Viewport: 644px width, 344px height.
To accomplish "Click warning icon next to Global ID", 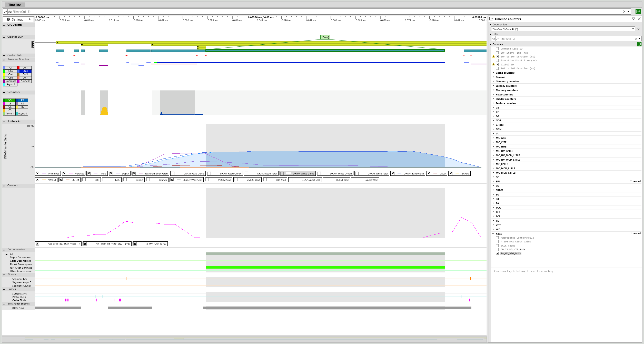I will [493, 64].
